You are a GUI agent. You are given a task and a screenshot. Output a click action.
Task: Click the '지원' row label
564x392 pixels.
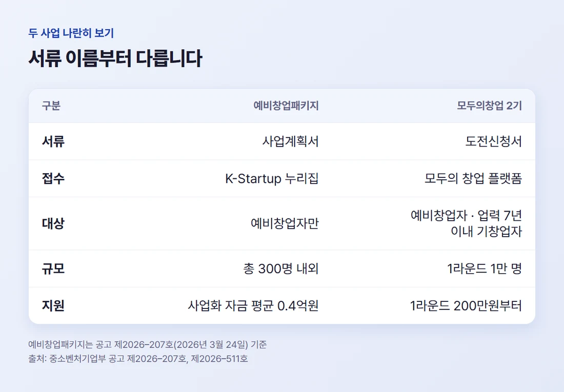(x=53, y=306)
